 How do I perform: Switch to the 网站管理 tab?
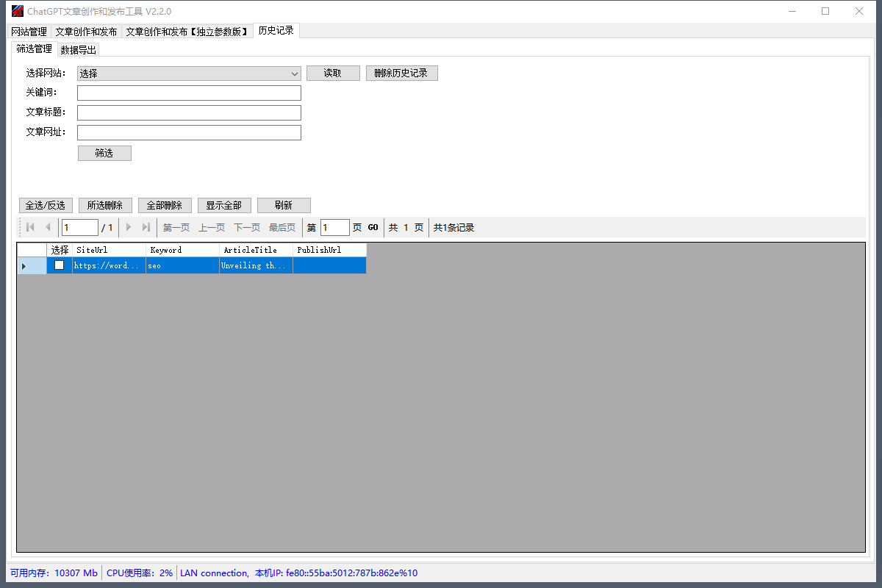pyautogui.click(x=29, y=32)
